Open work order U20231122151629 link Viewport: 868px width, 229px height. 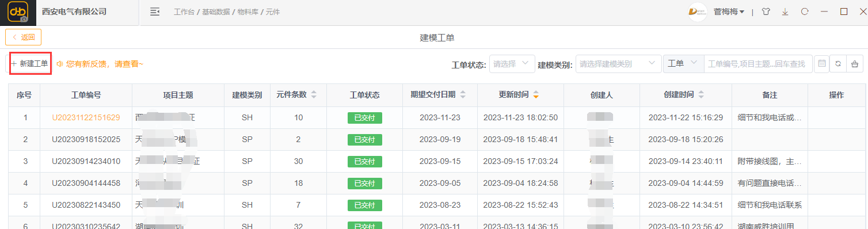click(86, 117)
